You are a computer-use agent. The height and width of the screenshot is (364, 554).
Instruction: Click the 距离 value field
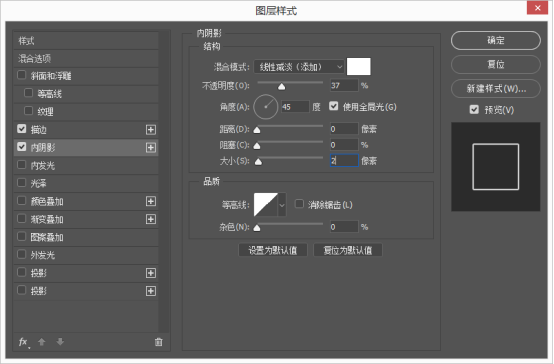pyautogui.click(x=344, y=129)
